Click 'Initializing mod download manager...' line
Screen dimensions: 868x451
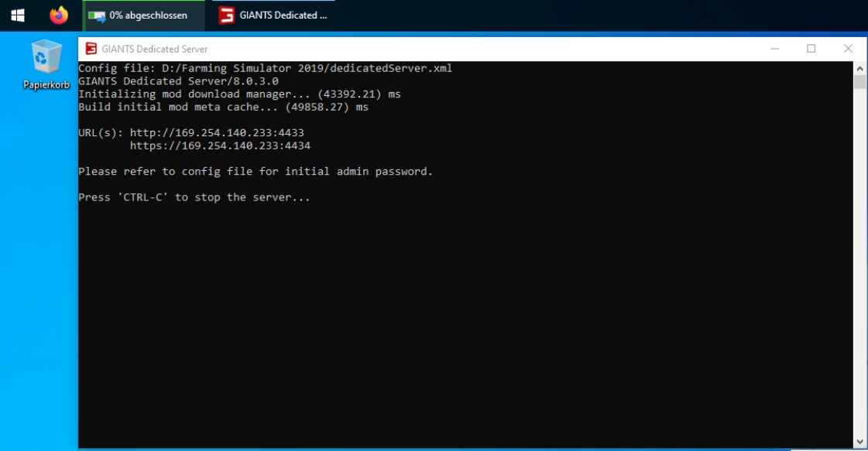239,94
